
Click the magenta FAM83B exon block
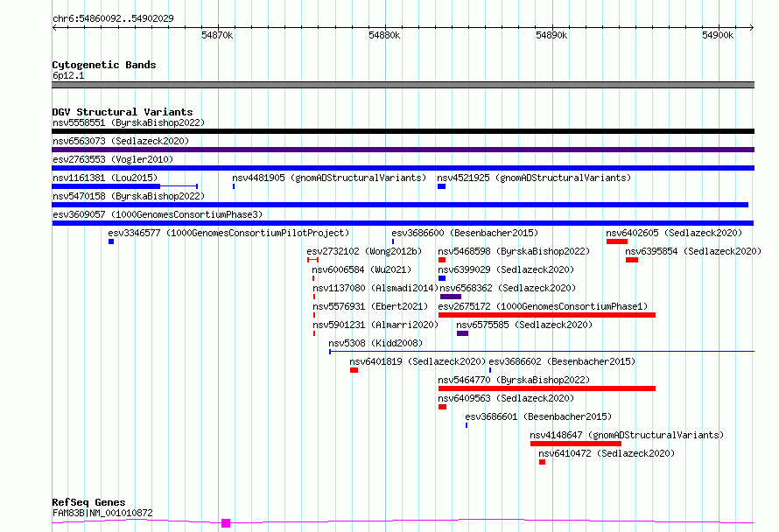coord(226,523)
